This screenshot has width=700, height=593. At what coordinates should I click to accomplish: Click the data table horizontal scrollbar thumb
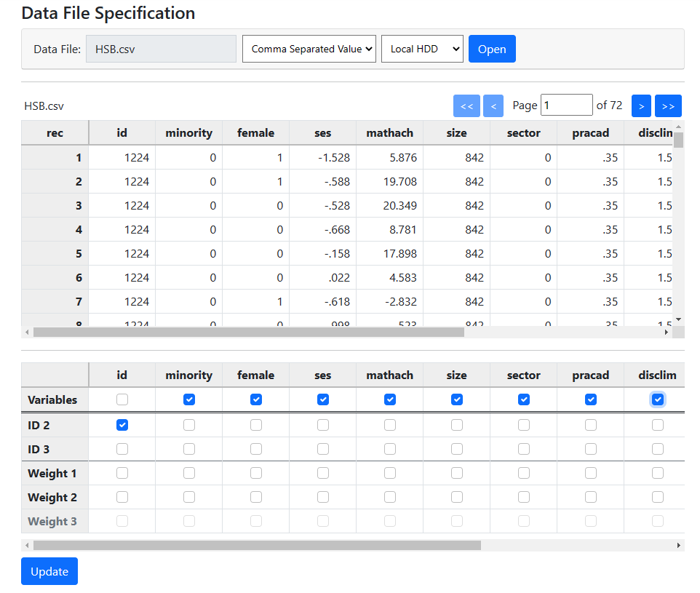coord(247,333)
